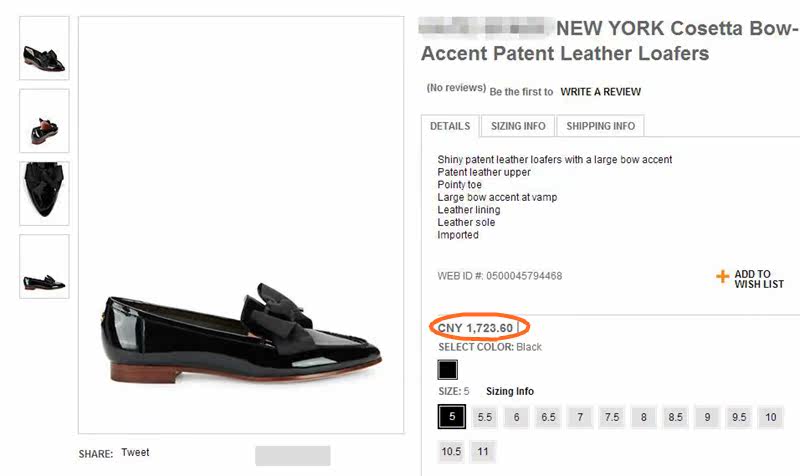View fourth shoe profile thumbnail
This screenshot has width=800, height=476.
(44, 266)
